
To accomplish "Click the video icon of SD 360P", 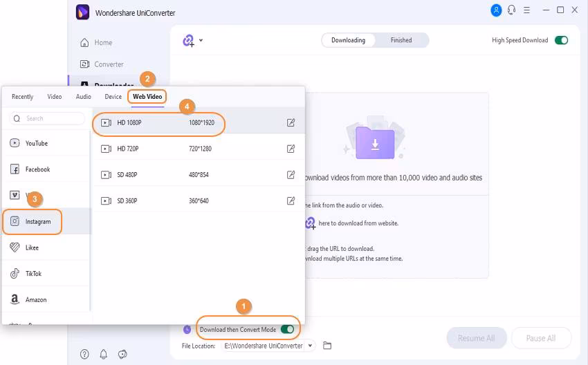I will pyautogui.click(x=106, y=201).
